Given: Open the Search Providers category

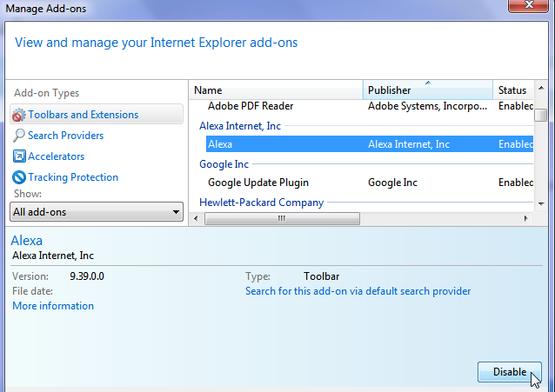Looking at the screenshot, I should click(65, 136).
